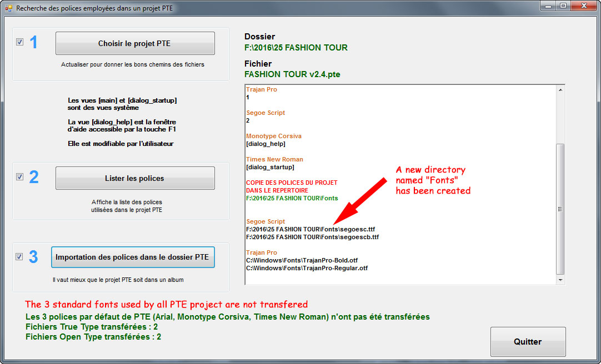Image resolution: width=601 pixels, height=364 pixels.
Task: Click the font list scrollbar thumb
Action: (560, 209)
